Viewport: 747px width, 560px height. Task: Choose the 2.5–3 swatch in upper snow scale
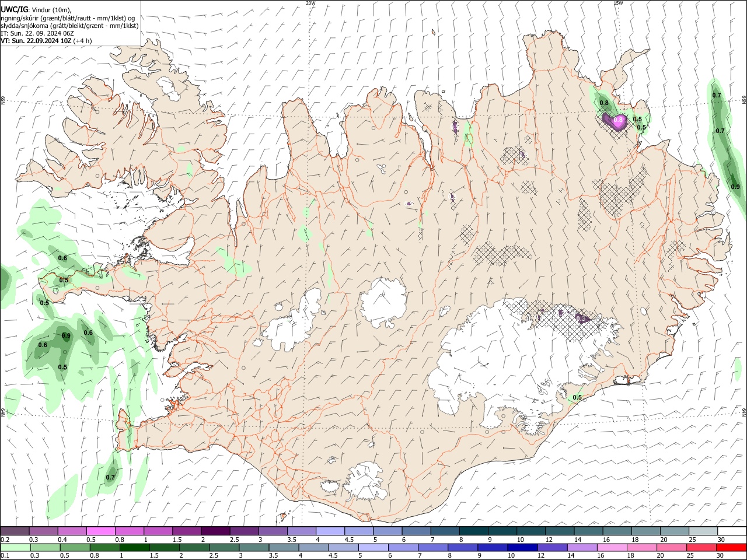(x=244, y=531)
